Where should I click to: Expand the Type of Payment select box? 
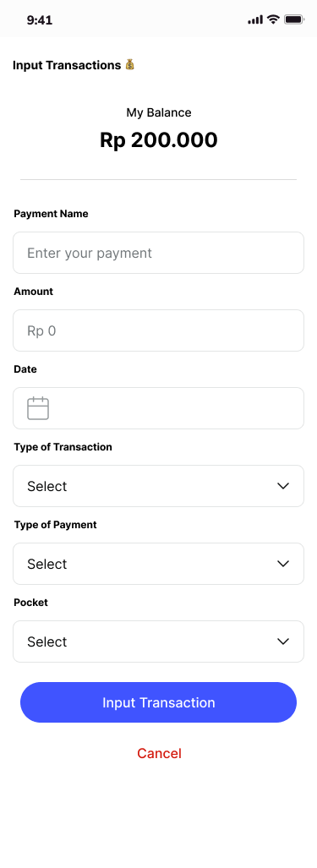(159, 564)
